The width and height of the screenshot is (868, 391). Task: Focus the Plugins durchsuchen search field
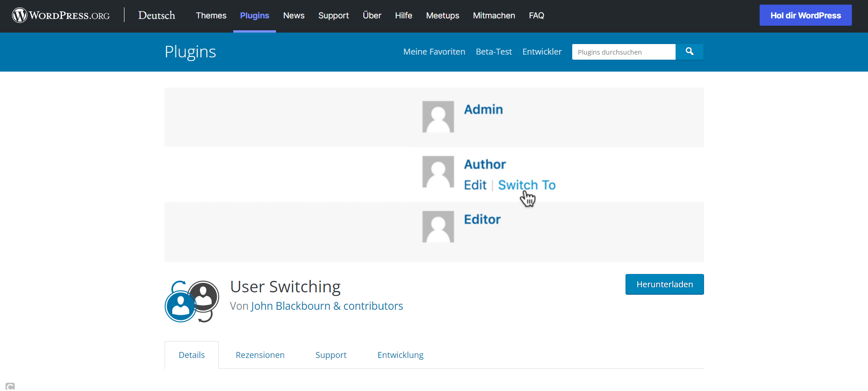pos(623,52)
